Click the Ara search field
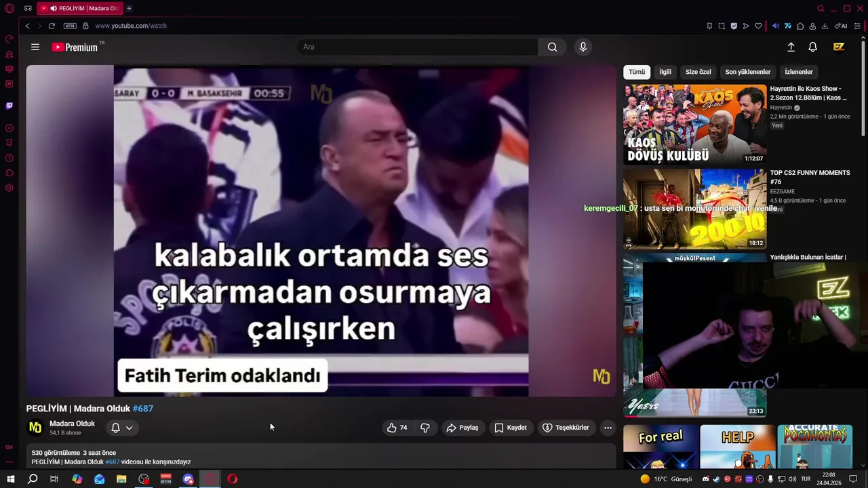This screenshot has height=488, width=868. click(417, 47)
